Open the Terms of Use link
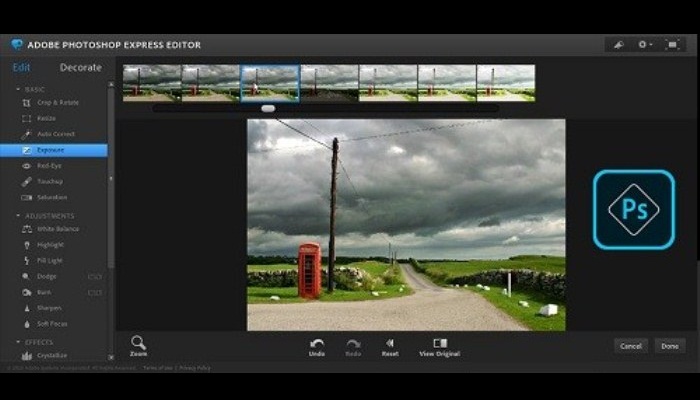This screenshot has width=700, height=400. click(x=158, y=368)
